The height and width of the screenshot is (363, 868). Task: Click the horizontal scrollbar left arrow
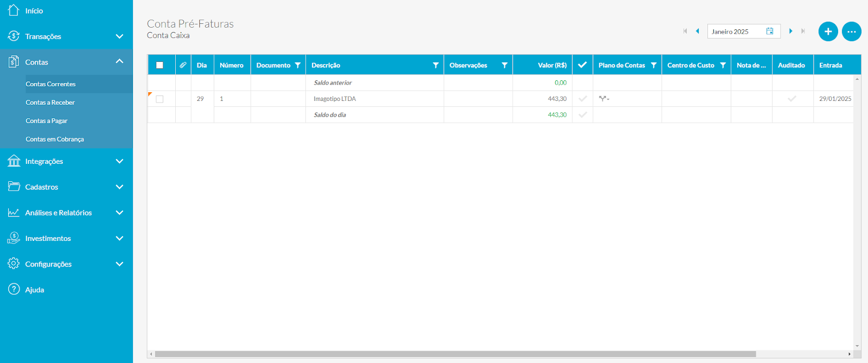coord(151,354)
